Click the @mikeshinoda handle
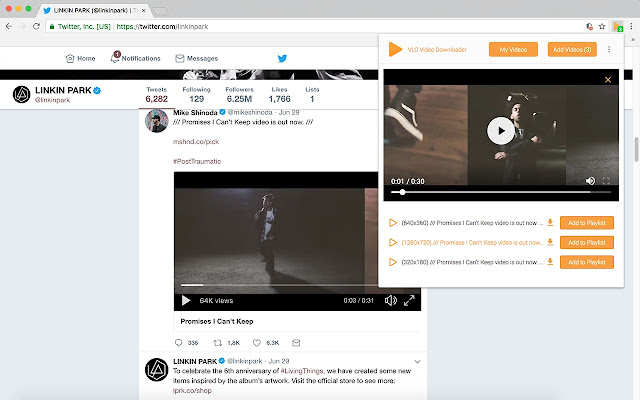This screenshot has height=400, width=640. pos(250,112)
